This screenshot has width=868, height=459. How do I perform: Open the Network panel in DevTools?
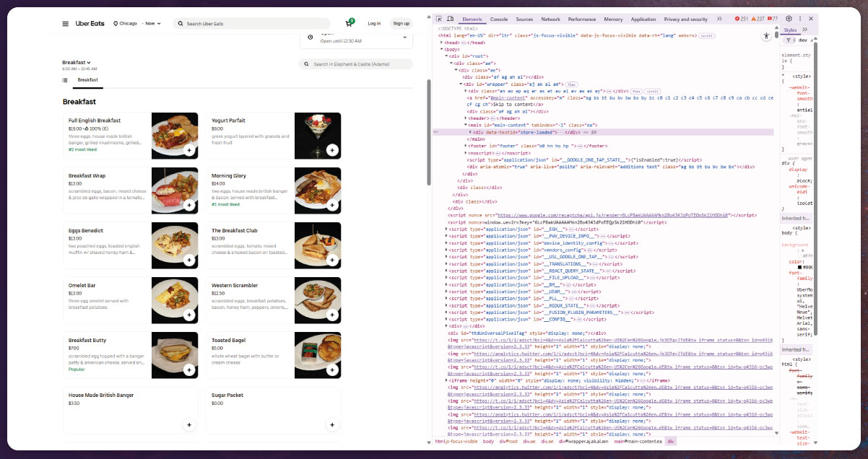point(549,19)
